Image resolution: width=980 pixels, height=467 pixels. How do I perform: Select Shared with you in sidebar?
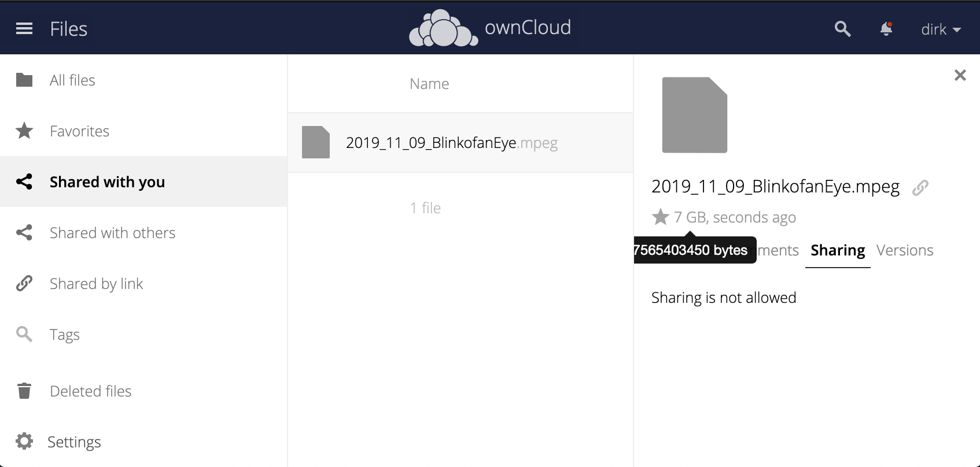click(143, 181)
